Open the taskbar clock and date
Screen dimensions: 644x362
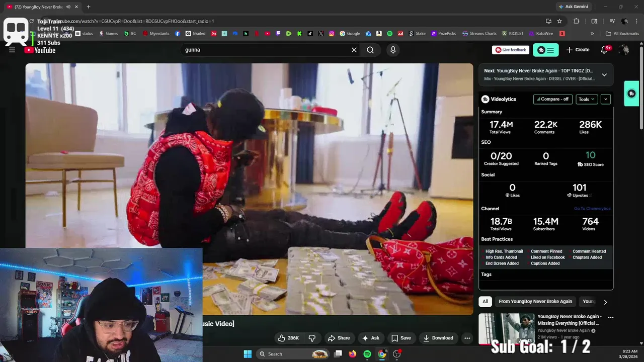tap(629, 354)
